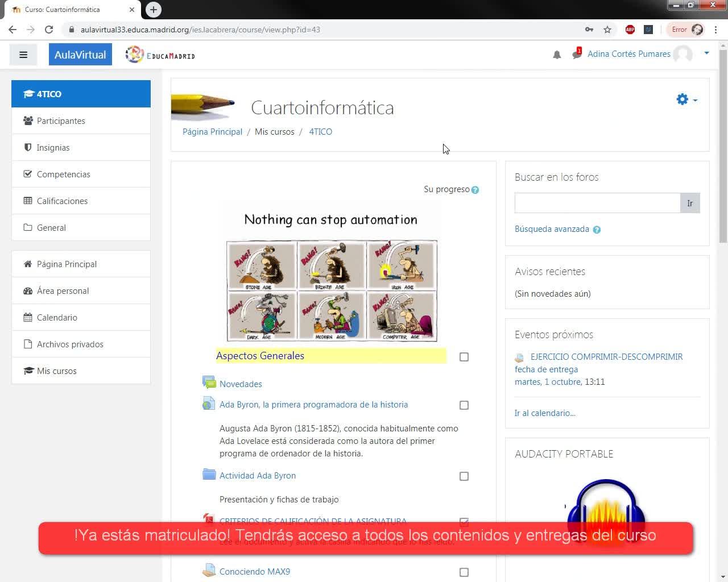Click the Chrome profile Error button
Viewport: 728px width, 582px height.
(x=686, y=30)
